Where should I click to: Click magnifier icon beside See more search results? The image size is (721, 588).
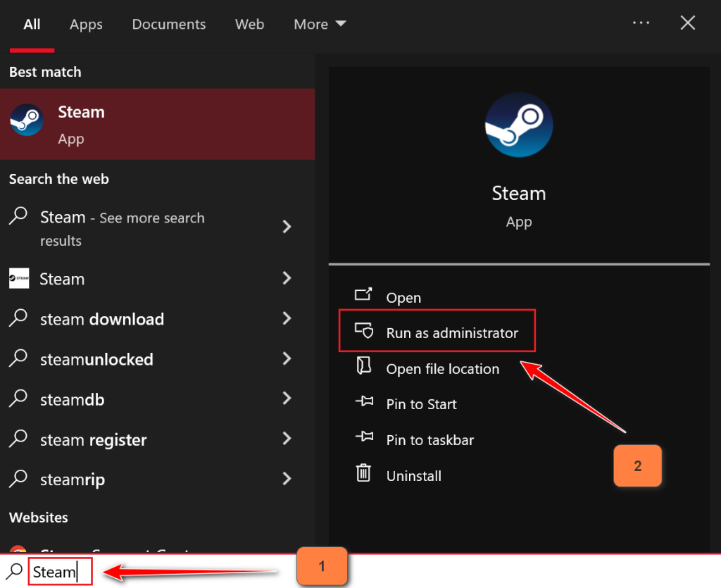tap(18, 215)
